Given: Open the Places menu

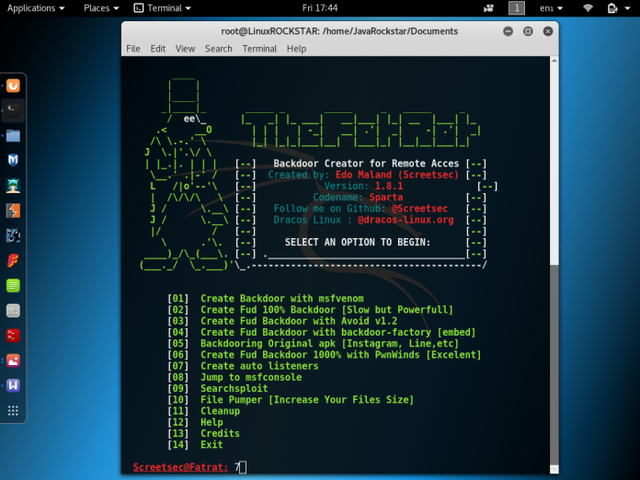Looking at the screenshot, I should [x=101, y=8].
